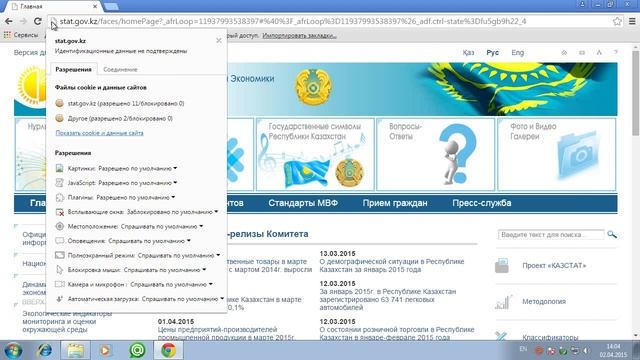Click the Forward navigation arrow
640x360 pixels.
point(23,21)
